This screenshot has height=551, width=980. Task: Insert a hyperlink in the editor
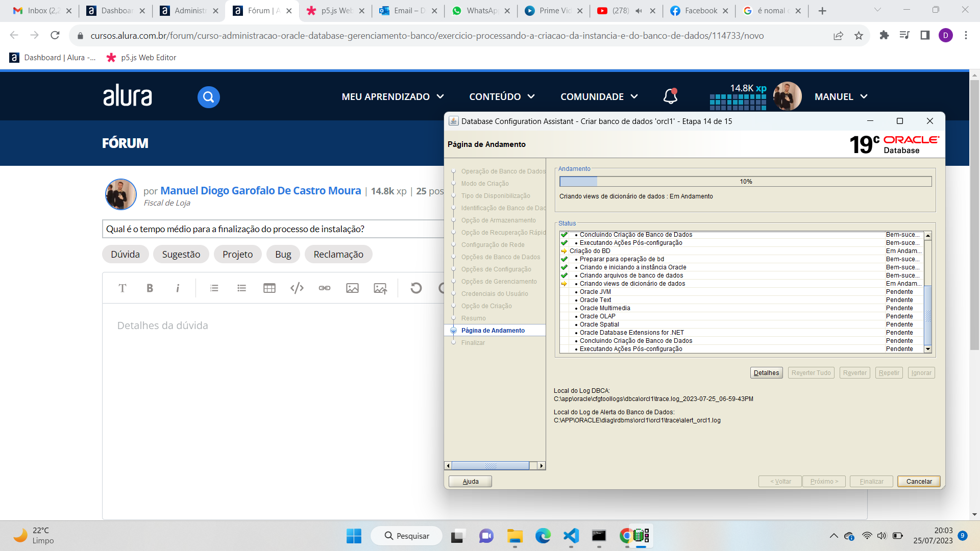pos(325,288)
